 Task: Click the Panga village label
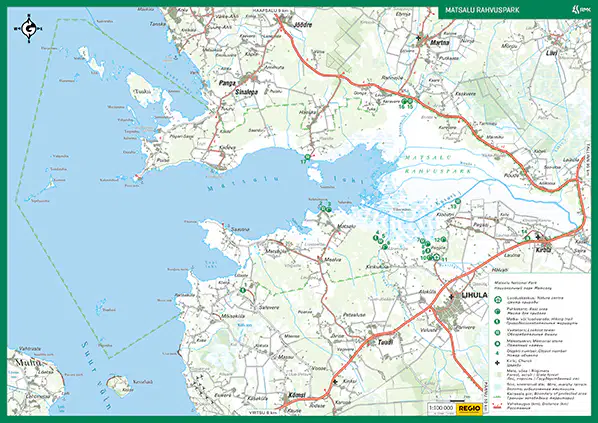pos(227,82)
